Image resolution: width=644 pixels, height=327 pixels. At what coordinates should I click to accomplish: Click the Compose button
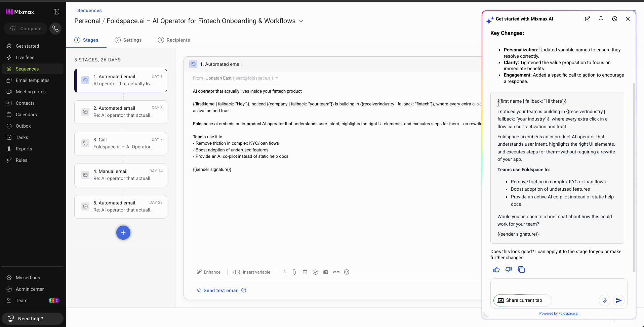click(x=26, y=29)
